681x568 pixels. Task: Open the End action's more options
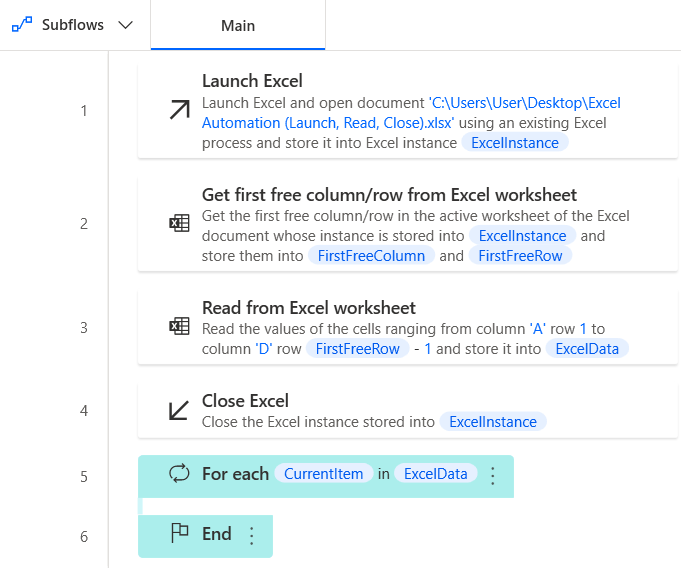251,536
